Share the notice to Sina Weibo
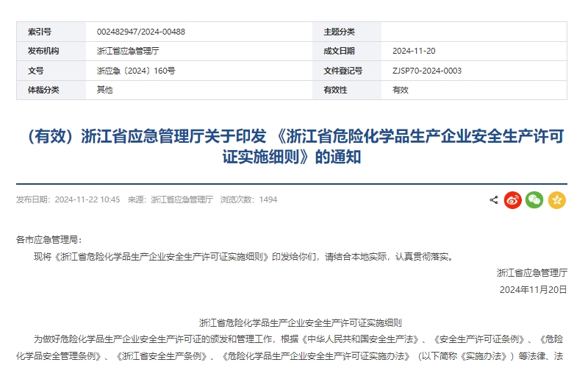The width and height of the screenshot is (588, 368). (x=513, y=199)
